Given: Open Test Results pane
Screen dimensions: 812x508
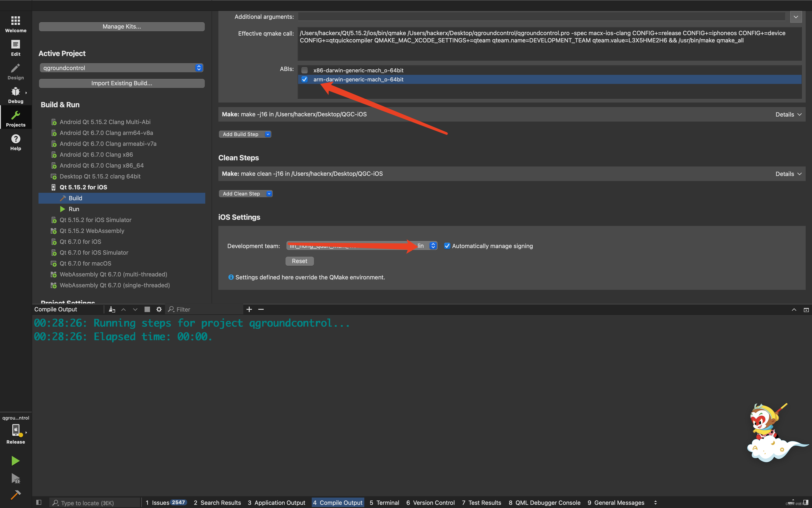Looking at the screenshot, I should coord(481,503).
